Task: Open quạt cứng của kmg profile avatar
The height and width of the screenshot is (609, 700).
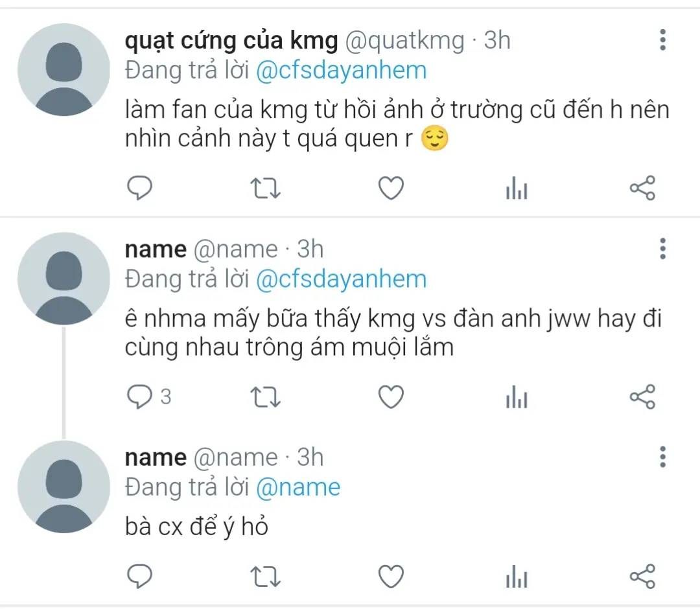Action: (64, 70)
